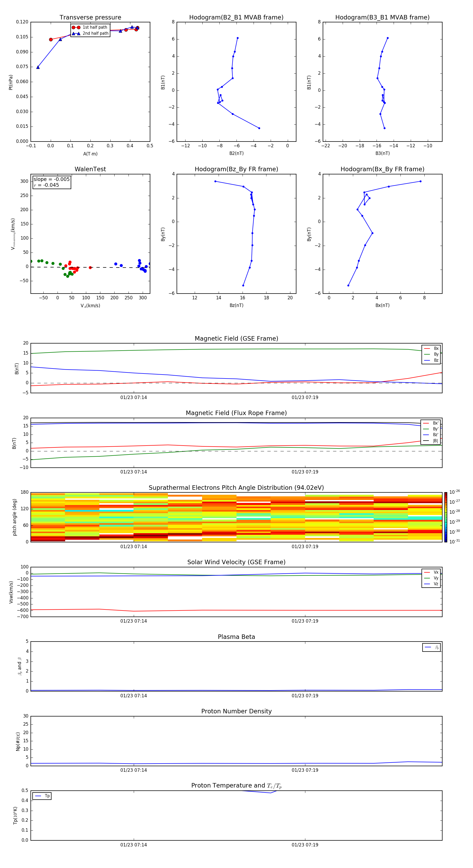The height and width of the screenshot is (868, 473).
Task: Click the 'Tp(10^6K)' y-axis label
Action: [x=15, y=815]
